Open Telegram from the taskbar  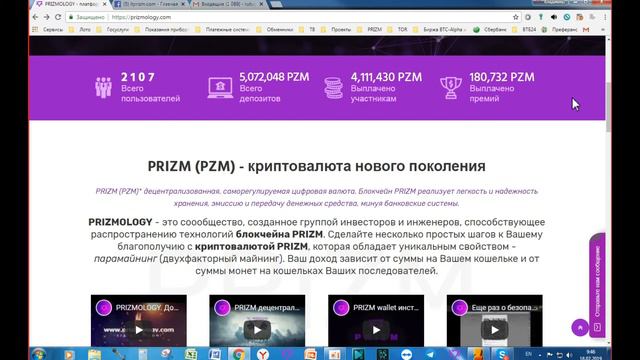click(x=430, y=354)
